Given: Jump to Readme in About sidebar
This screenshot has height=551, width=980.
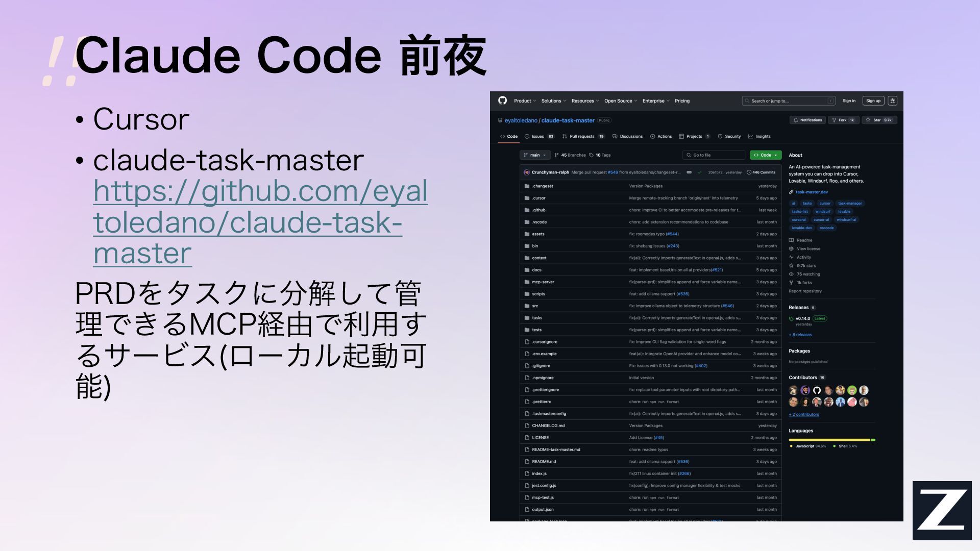Looking at the screenshot, I should (x=800, y=240).
